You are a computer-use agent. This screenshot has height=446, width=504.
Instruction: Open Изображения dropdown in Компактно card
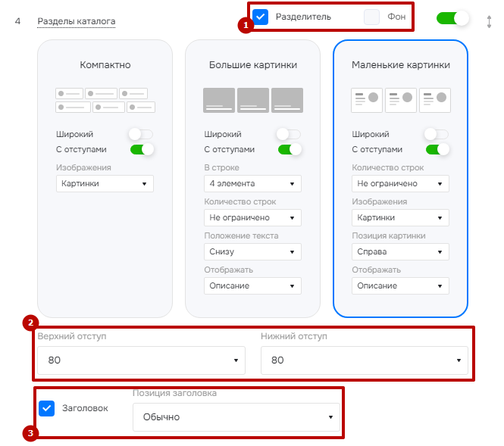pyautogui.click(x=105, y=184)
